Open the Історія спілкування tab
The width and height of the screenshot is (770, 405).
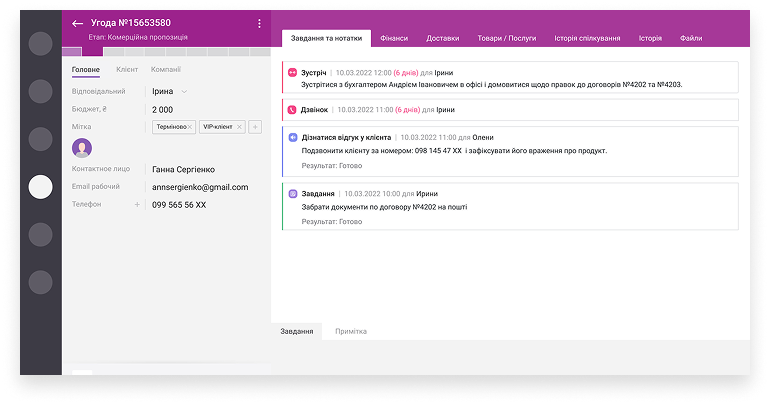click(x=587, y=38)
